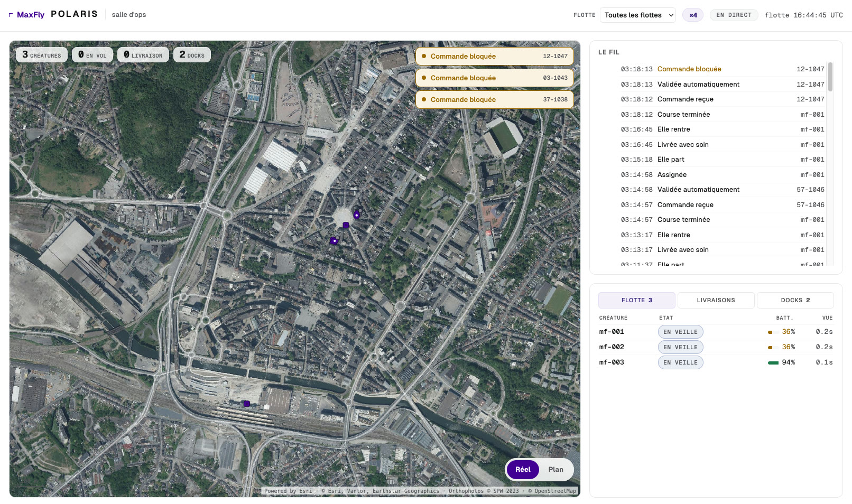
Task: Click the 03:18:13 Commande bloquée feed entry
Action: click(722, 69)
